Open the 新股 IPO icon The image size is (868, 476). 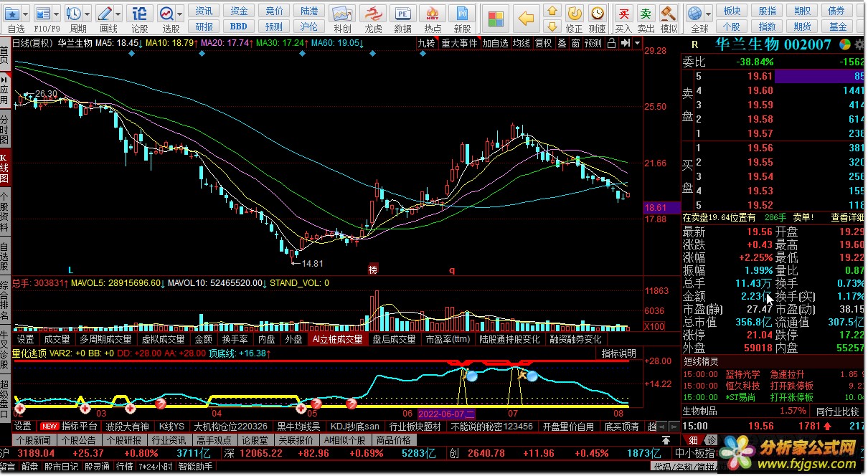point(463,14)
